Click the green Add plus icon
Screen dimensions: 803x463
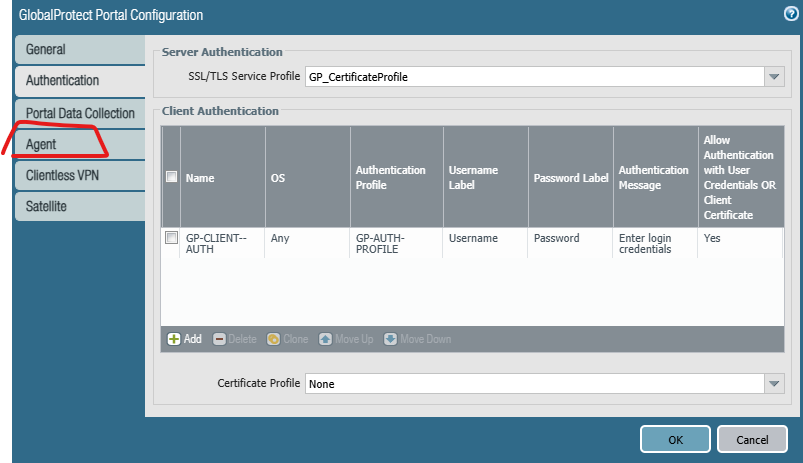pyautogui.click(x=174, y=339)
